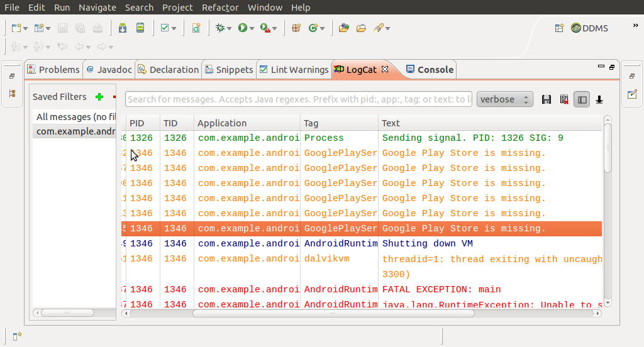Viewport: 644px width, 347px height.
Task: Click the lint check checkmark icon
Action: (165, 28)
